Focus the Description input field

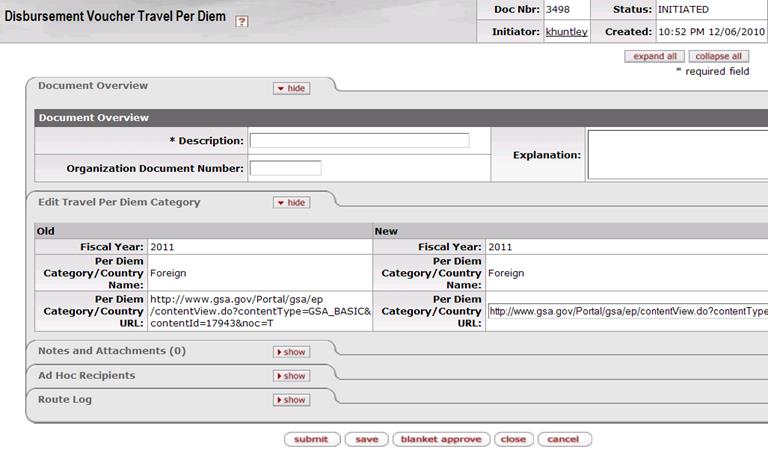tap(360, 141)
